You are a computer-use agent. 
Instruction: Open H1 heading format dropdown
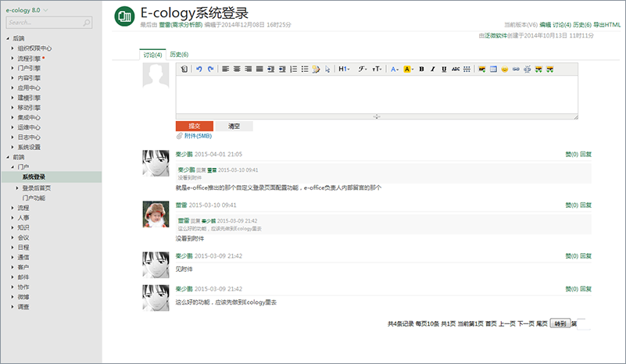pos(344,69)
